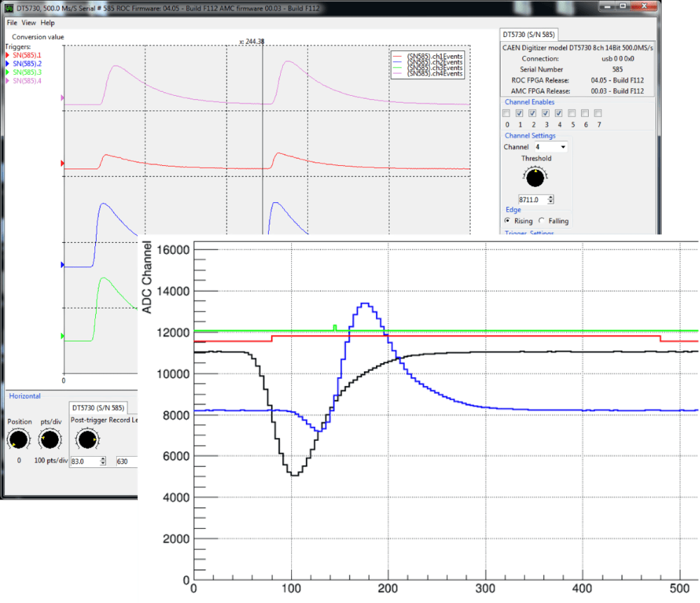Toggle channel 3 enable checkbox
This screenshot has height=603, width=700.
pyautogui.click(x=545, y=113)
